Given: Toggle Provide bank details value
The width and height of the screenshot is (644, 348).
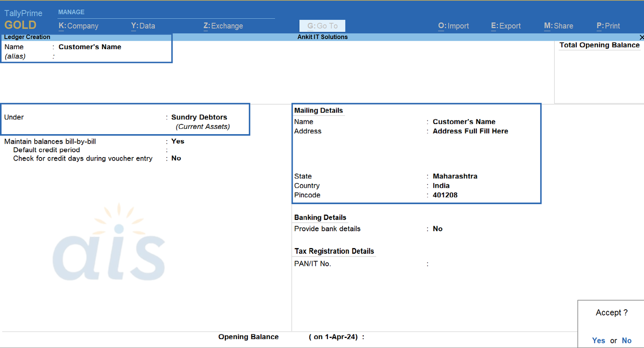Looking at the screenshot, I should (x=438, y=229).
